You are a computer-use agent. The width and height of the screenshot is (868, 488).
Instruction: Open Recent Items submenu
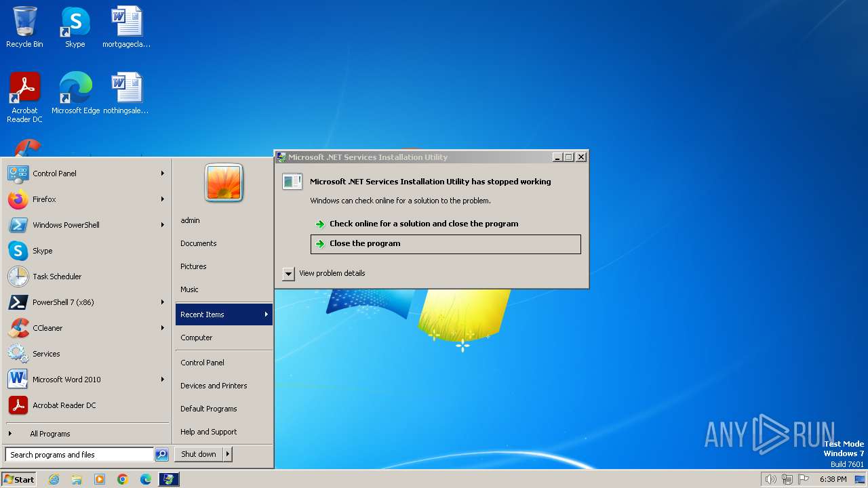point(224,314)
